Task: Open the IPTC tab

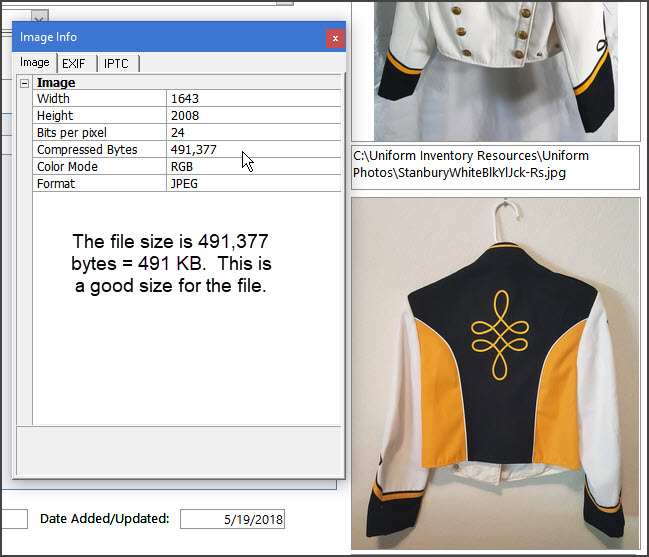Action: click(117, 63)
